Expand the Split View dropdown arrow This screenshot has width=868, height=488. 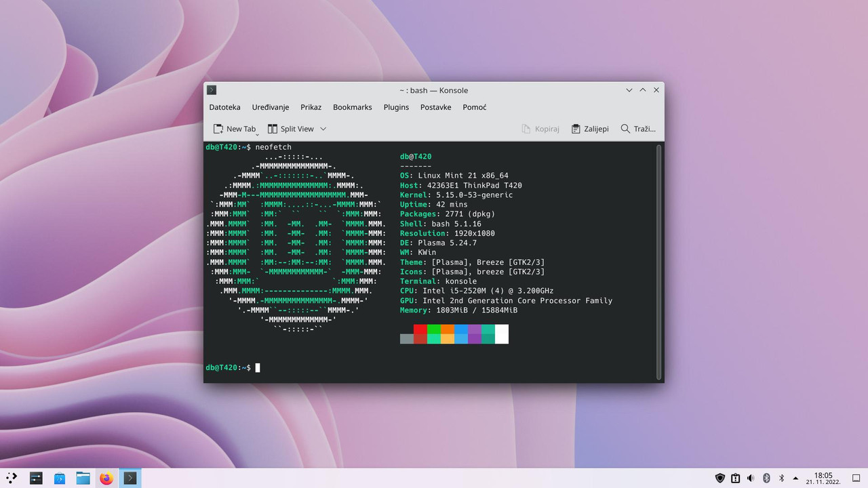click(323, 129)
